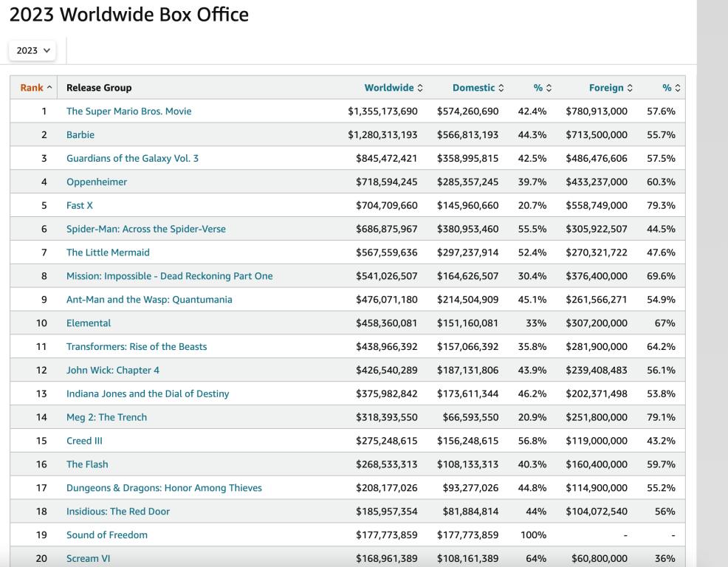728x567 pixels.
Task: Open the Barbie movie link
Action: click(x=80, y=135)
